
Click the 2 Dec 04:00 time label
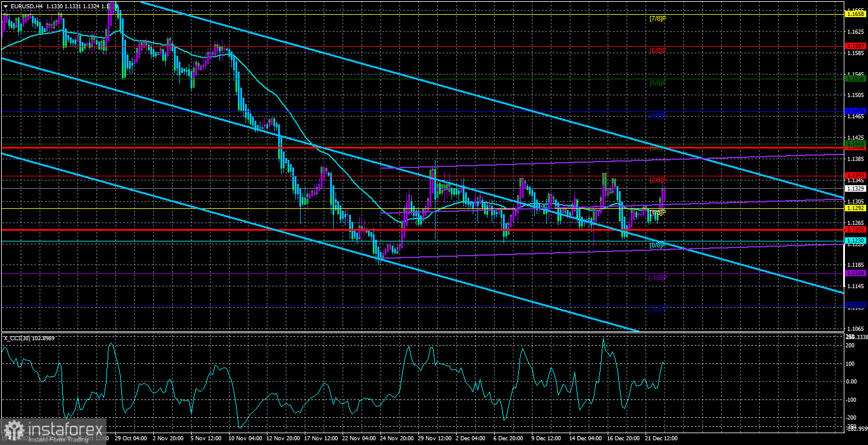(472, 438)
